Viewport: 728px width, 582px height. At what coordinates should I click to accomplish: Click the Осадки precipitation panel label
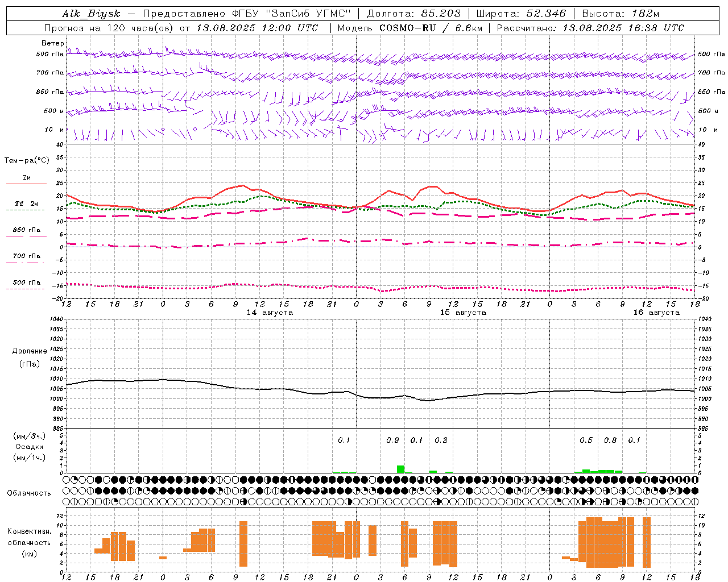click(x=30, y=447)
